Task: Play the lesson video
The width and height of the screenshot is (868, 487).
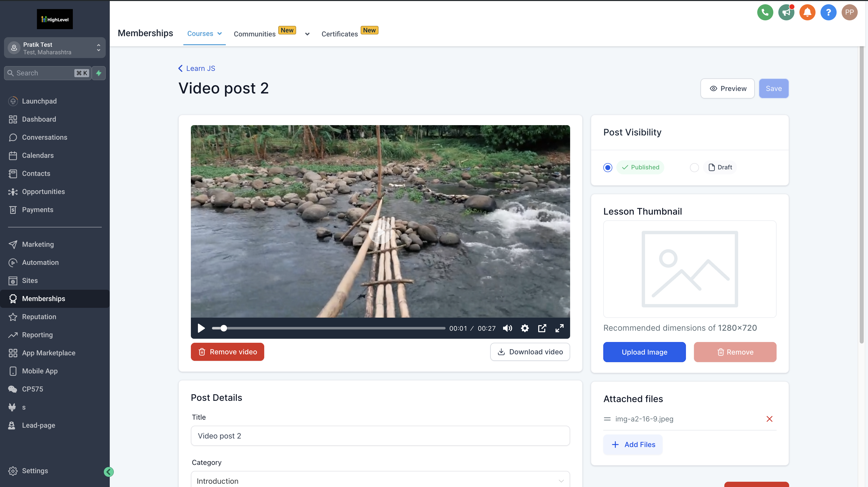Action: click(201, 328)
